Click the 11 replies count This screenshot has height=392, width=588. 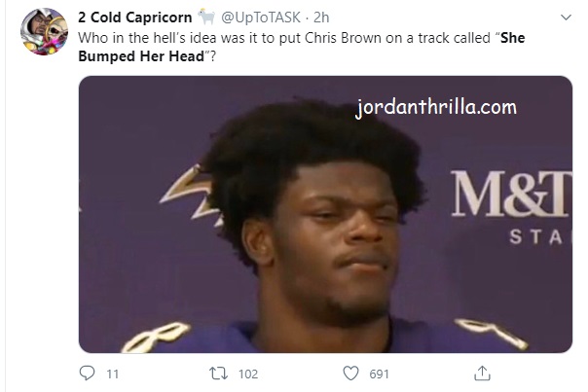click(113, 374)
